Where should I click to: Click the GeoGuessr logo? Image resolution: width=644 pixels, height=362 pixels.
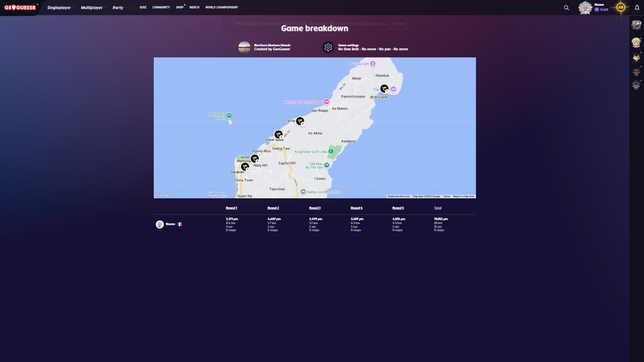[20, 8]
